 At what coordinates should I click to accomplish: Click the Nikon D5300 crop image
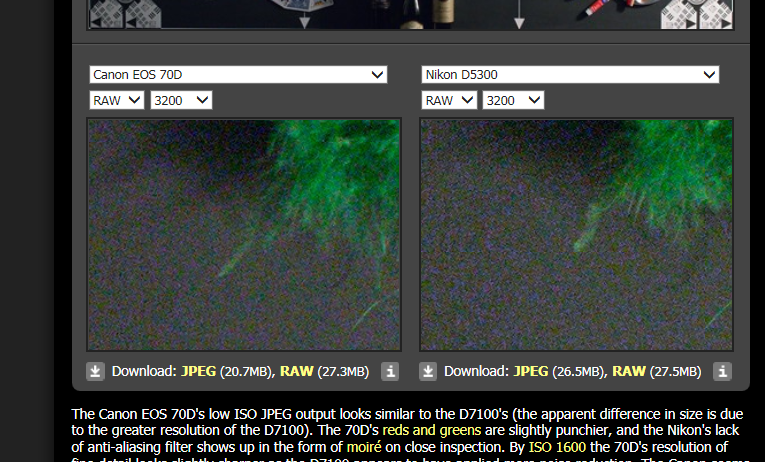pos(576,235)
